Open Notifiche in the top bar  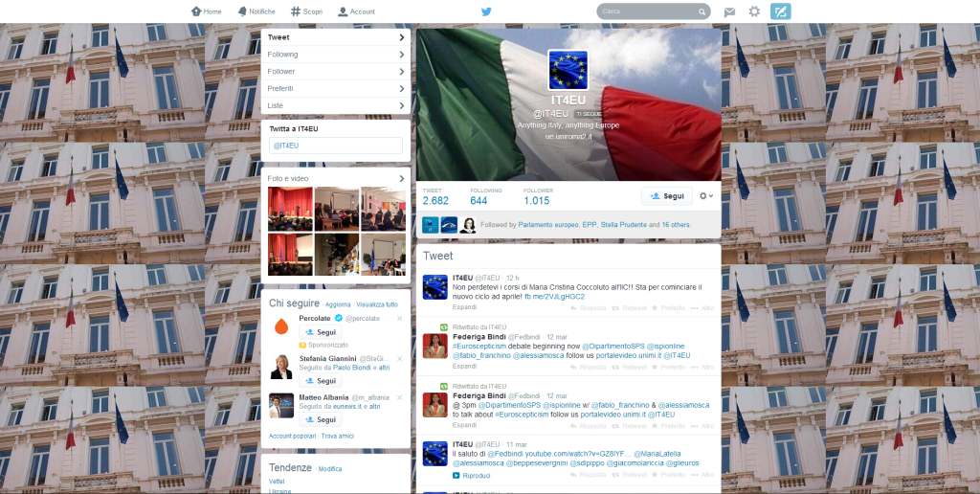pos(256,11)
